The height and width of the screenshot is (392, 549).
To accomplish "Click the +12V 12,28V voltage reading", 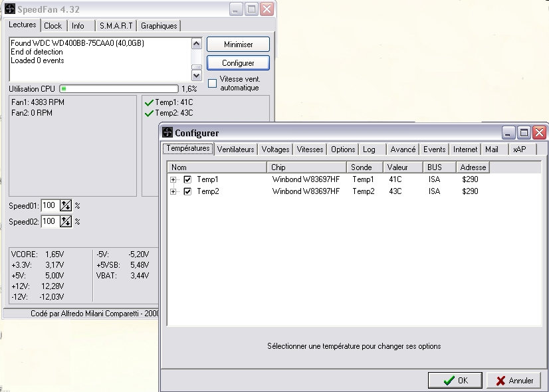I will click(37, 286).
